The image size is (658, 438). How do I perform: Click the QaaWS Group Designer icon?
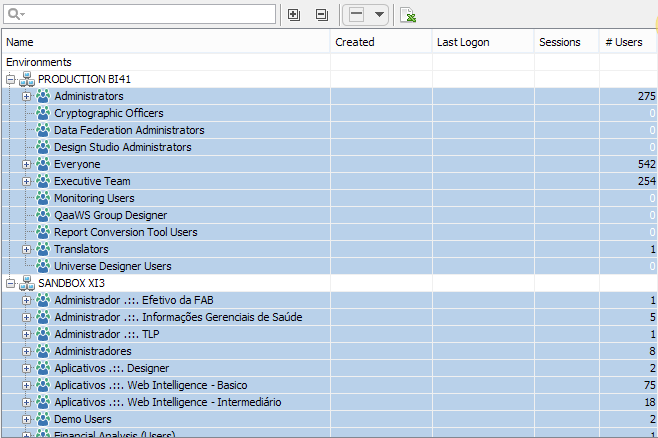point(43,215)
